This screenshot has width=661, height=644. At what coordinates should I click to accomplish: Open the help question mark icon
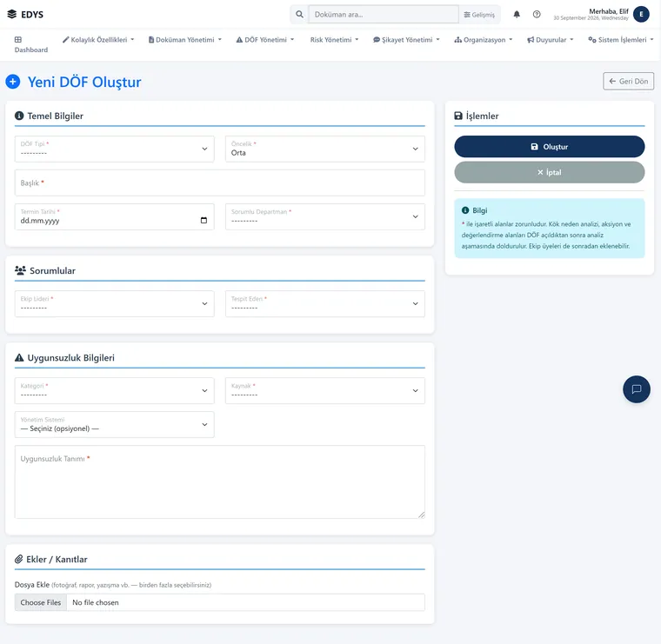tap(537, 14)
